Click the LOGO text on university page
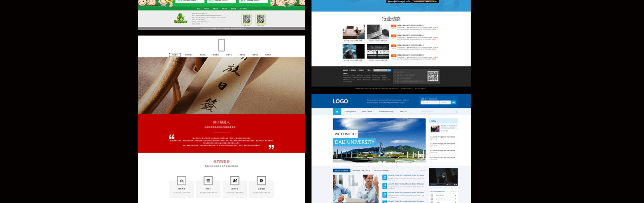Screen dimensions: 644x203 click(x=340, y=101)
